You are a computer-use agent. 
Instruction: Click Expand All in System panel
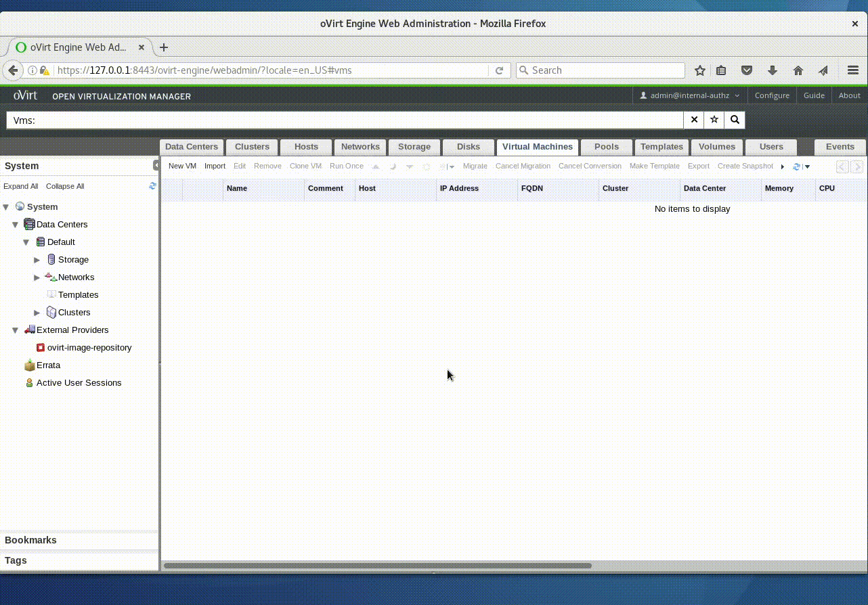point(21,186)
